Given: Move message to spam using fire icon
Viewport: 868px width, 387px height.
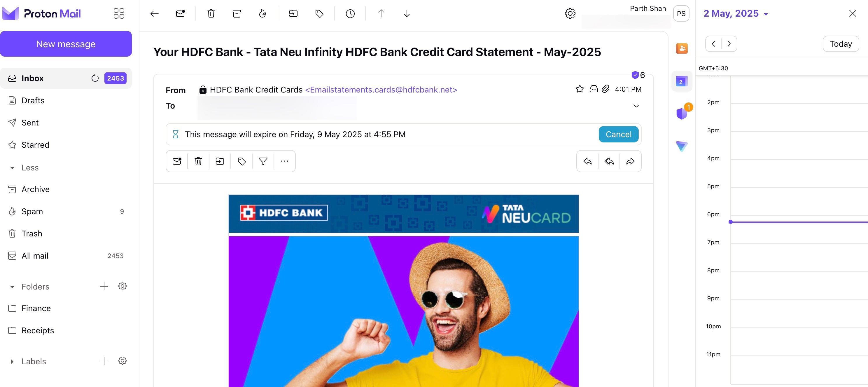Looking at the screenshot, I should pos(262,13).
